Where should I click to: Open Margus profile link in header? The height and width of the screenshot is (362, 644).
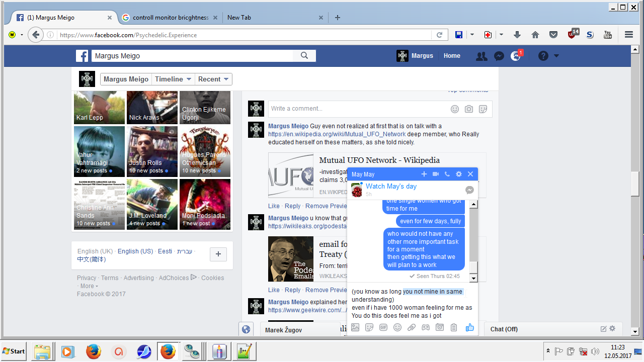[415, 56]
